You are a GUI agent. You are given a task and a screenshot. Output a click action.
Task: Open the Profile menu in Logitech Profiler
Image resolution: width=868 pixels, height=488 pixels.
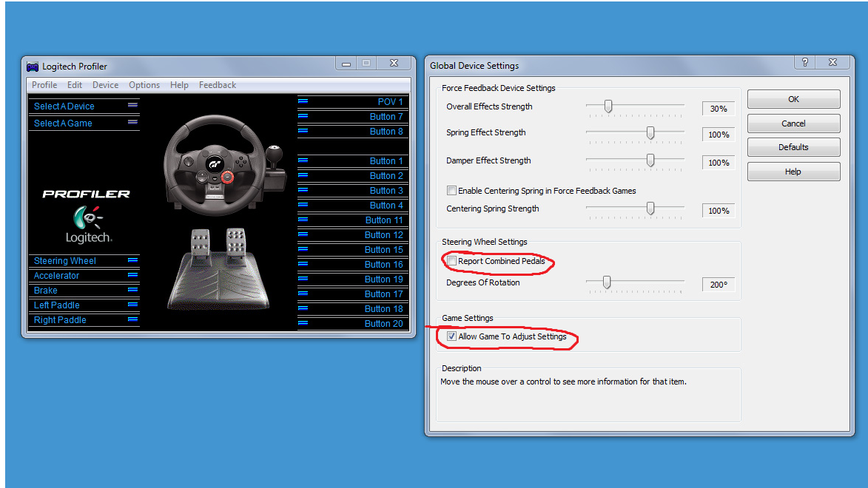(x=44, y=84)
